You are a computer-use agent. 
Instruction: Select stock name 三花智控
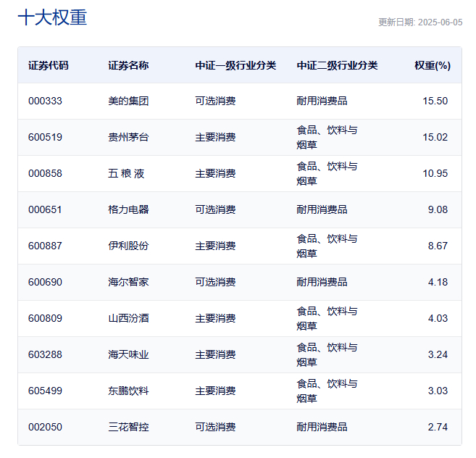[x=128, y=427]
